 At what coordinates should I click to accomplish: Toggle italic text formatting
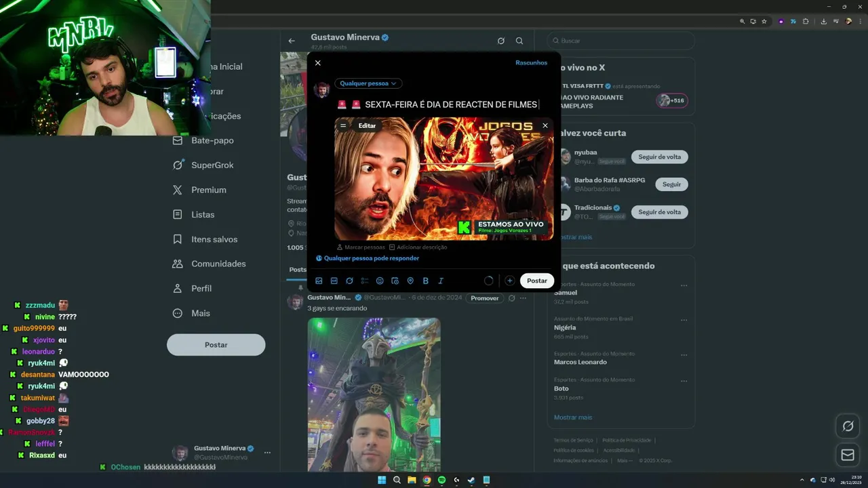point(441,281)
